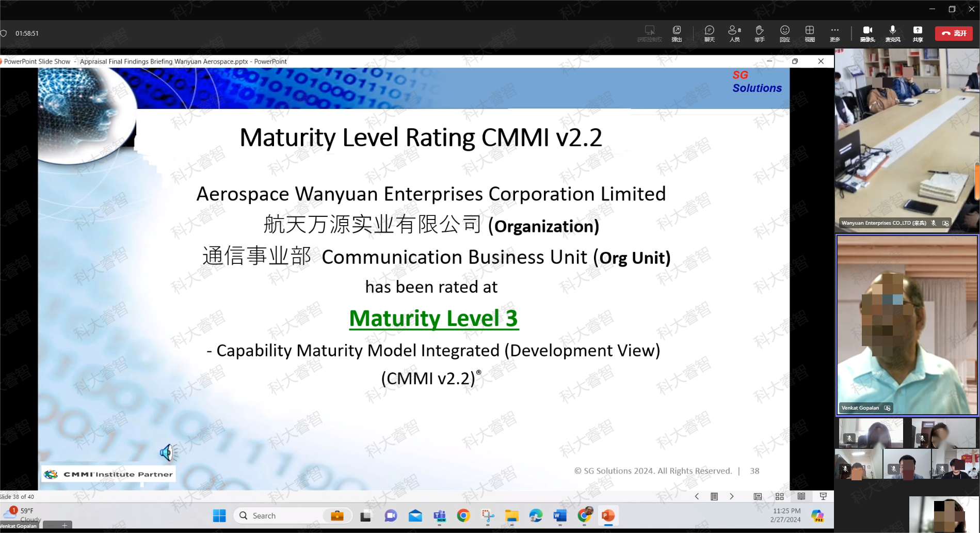The image size is (980, 533).
Task: Pin the Wanyuan Enterprises video feed
Action: (x=945, y=223)
